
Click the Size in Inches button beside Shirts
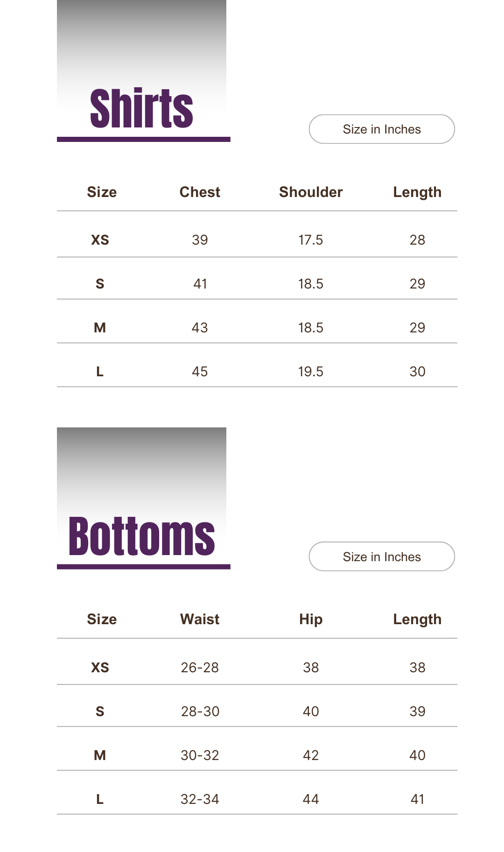[382, 129]
